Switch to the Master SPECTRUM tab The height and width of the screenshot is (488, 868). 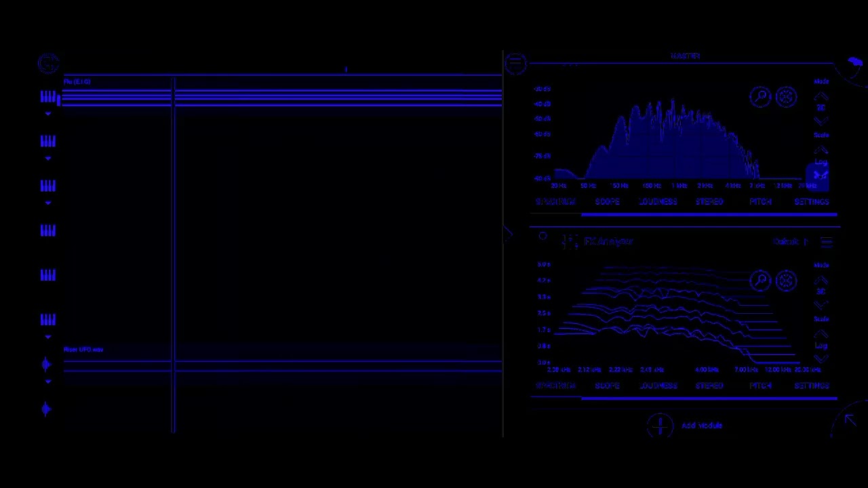[x=555, y=202]
